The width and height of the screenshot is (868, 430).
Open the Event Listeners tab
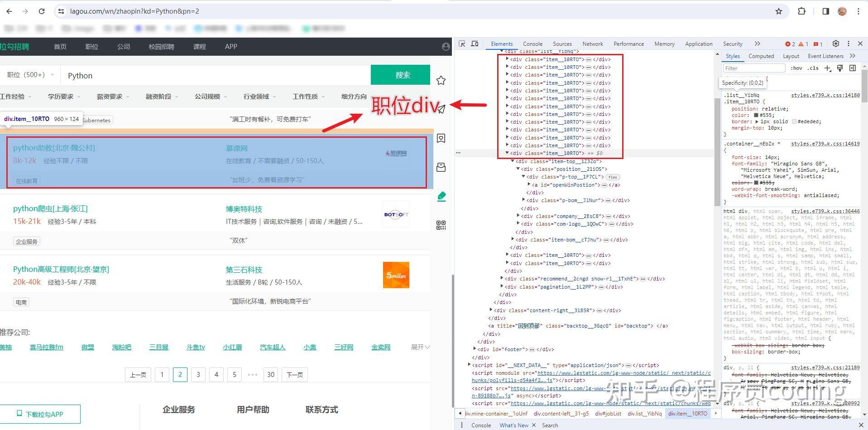[x=825, y=56]
